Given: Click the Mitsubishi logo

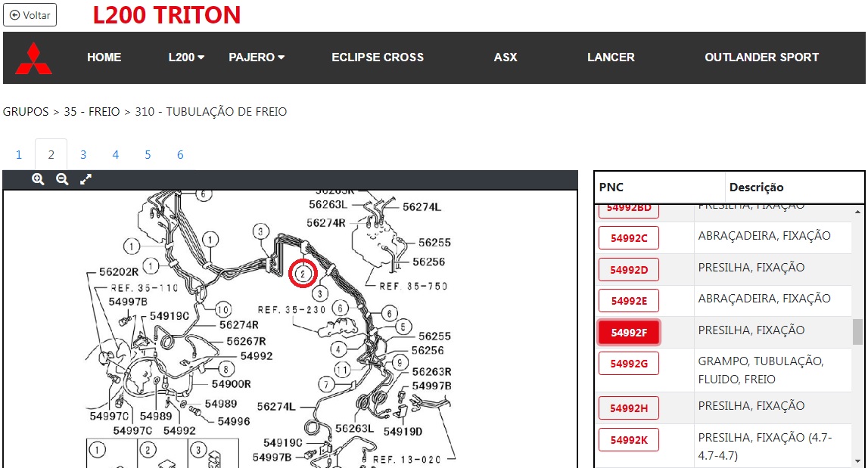Looking at the screenshot, I should 34,58.
